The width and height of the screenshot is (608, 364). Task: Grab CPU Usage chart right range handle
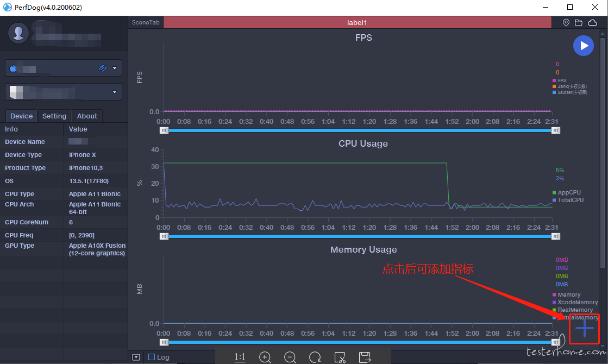pyautogui.click(x=556, y=236)
